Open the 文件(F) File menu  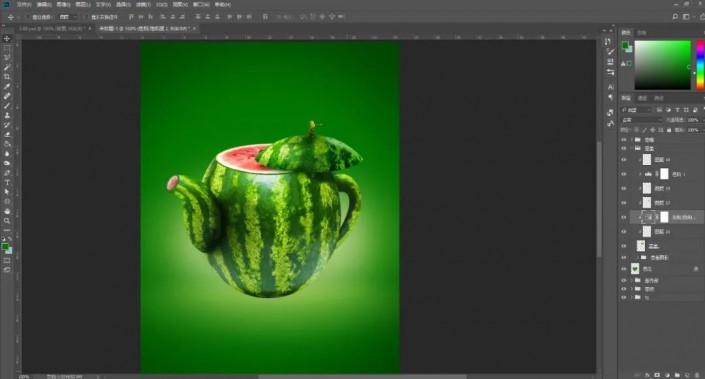tap(24, 4)
